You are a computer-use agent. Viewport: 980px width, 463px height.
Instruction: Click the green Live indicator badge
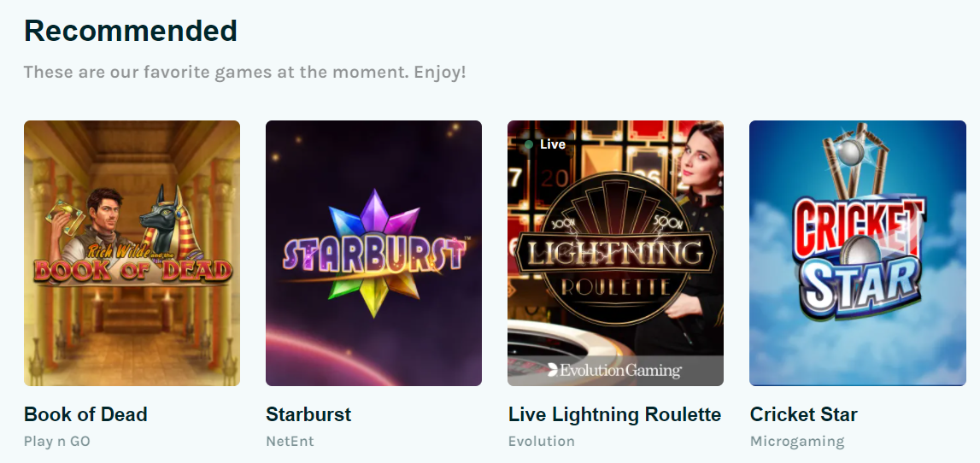545,144
